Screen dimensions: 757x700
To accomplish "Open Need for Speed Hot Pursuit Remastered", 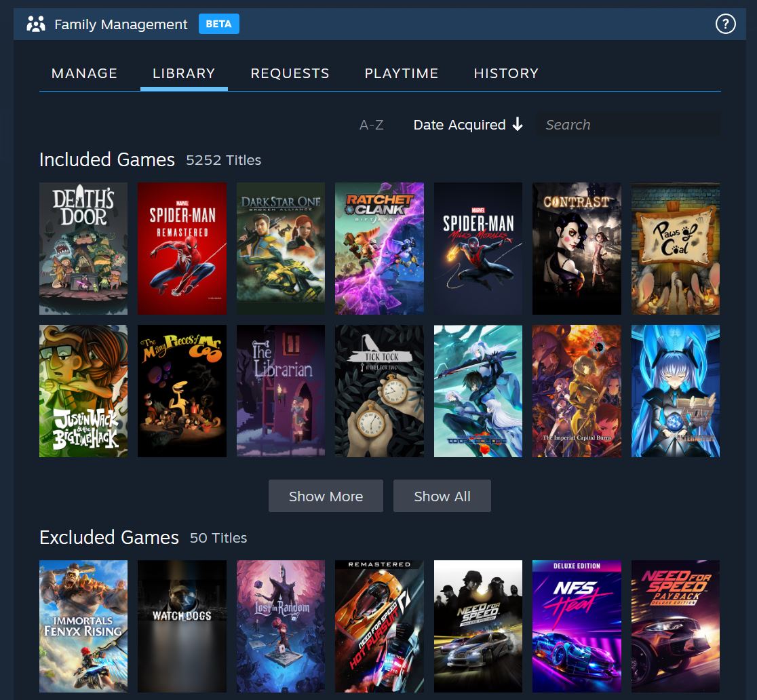I will point(379,626).
